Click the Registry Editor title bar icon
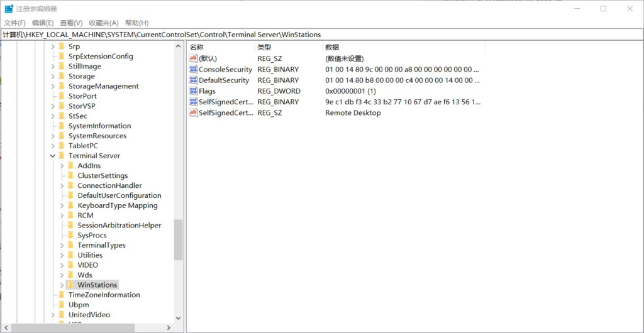644x333 pixels. pyautogui.click(x=9, y=9)
